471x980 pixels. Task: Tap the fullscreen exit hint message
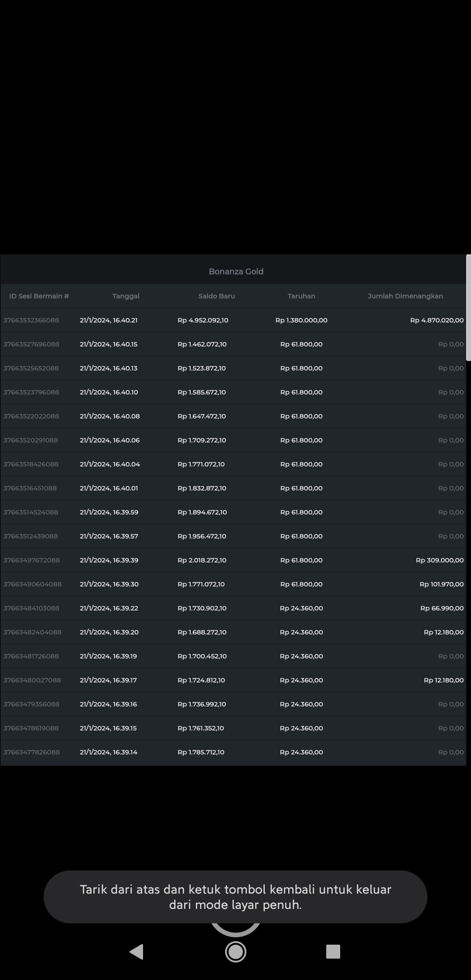[235, 897]
